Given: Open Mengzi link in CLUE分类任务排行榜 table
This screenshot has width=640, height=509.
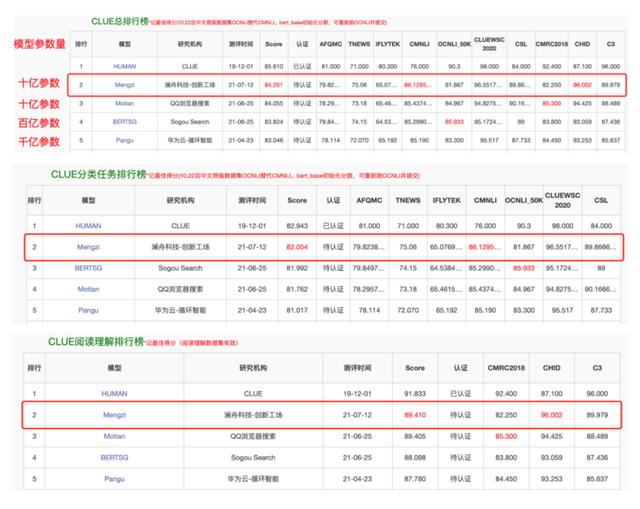Looking at the screenshot, I should click(88, 247).
